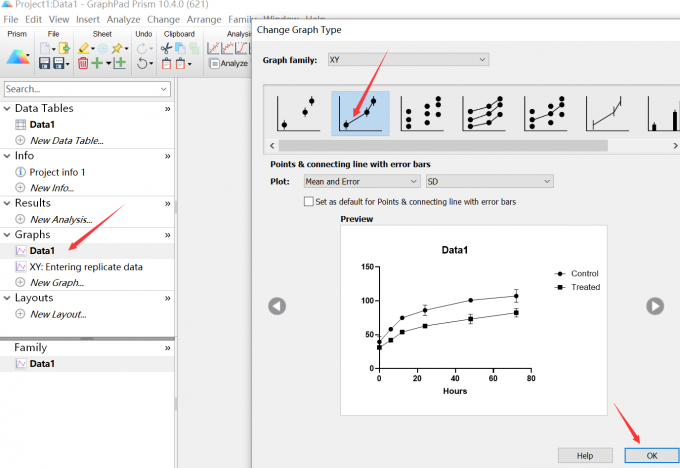Collapse the Data Tables section
Screen dimensions: 680x468
(x=7, y=108)
